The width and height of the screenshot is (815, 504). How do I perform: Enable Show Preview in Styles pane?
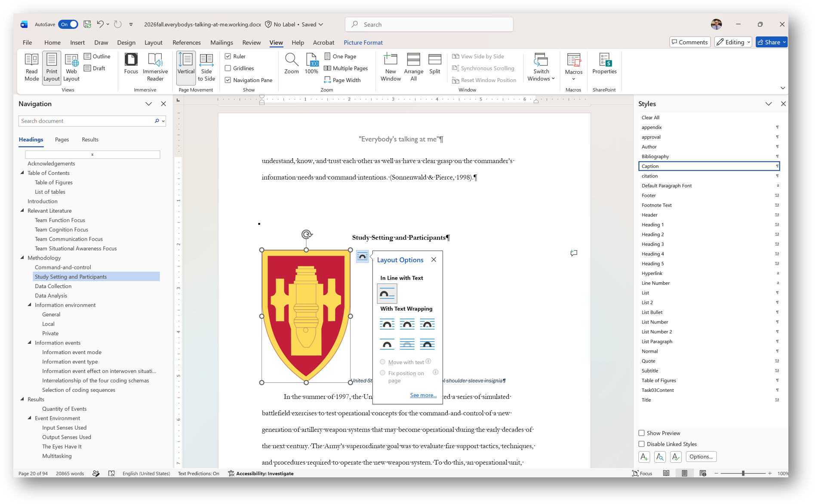[641, 433]
